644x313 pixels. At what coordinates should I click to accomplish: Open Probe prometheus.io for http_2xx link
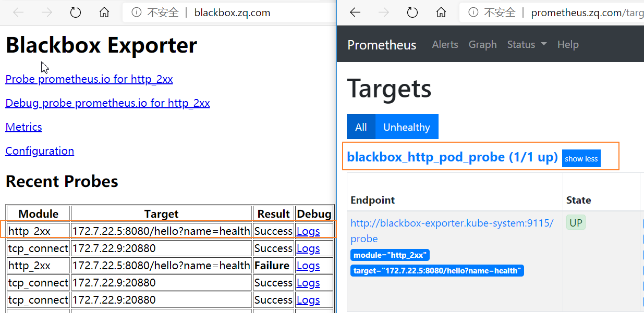coord(89,79)
